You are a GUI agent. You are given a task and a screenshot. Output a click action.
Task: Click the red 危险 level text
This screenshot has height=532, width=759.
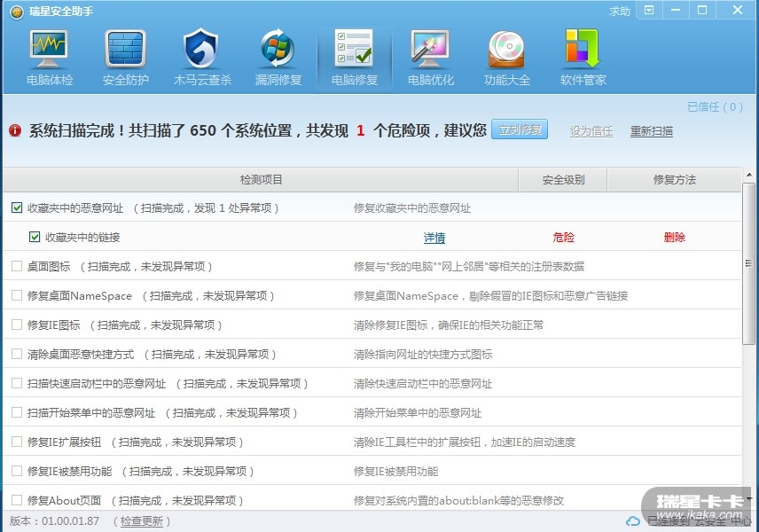click(563, 238)
